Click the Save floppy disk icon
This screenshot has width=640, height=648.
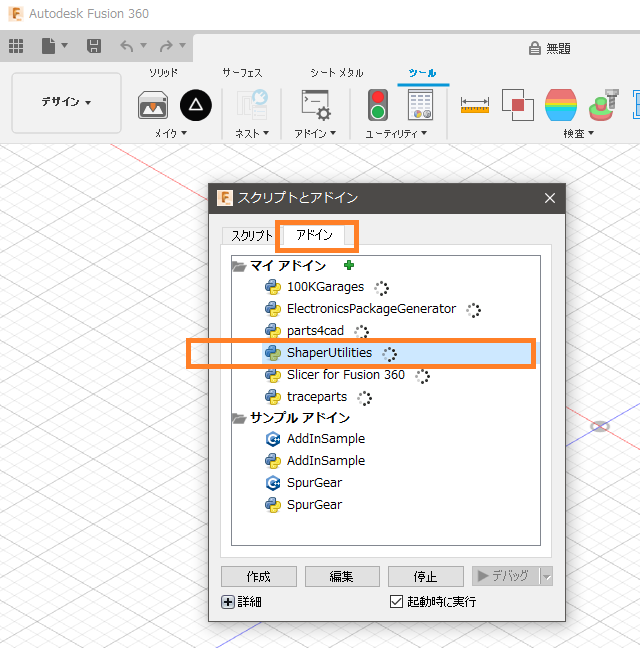point(94,46)
